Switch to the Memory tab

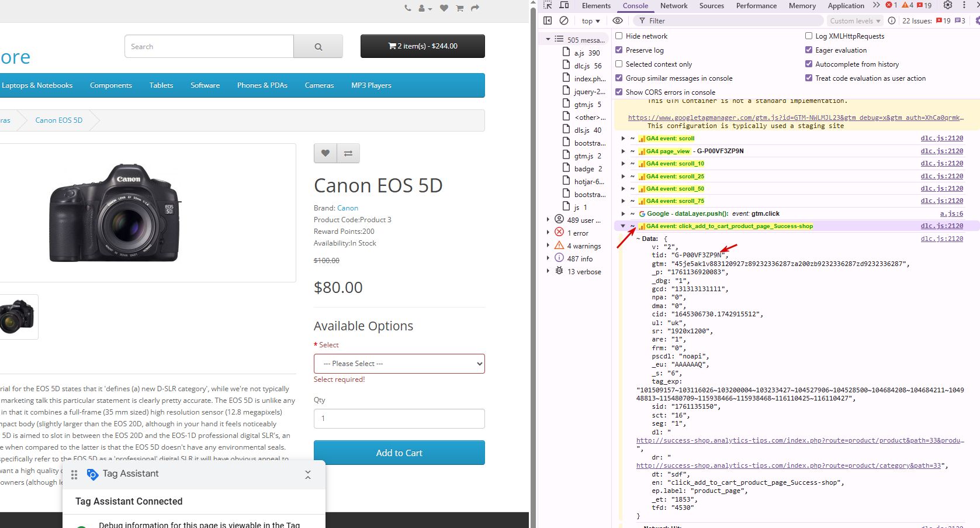802,6
